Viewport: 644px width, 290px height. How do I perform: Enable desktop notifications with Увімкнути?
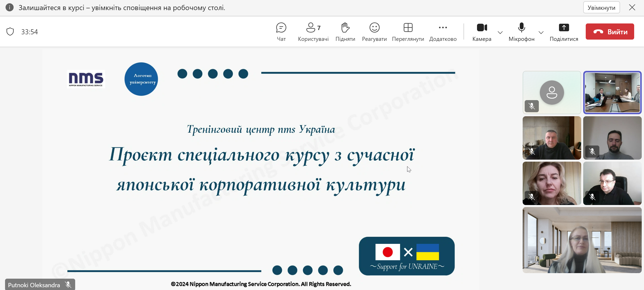601,8
